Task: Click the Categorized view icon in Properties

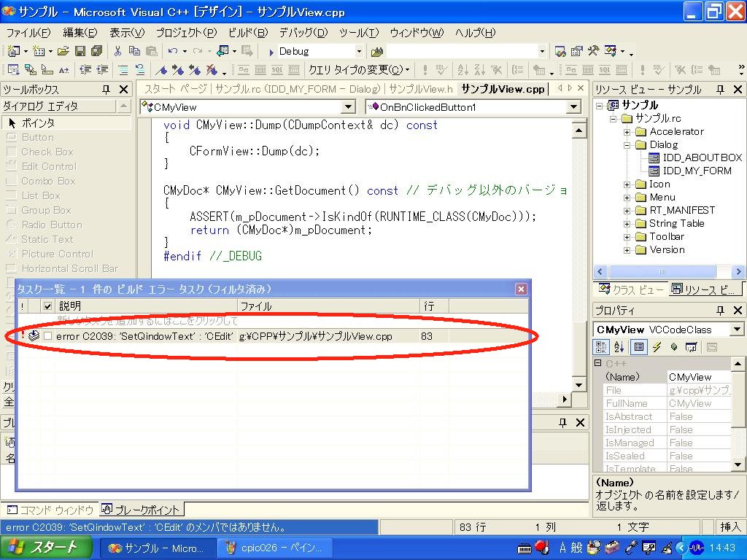Action: pos(601,347)
